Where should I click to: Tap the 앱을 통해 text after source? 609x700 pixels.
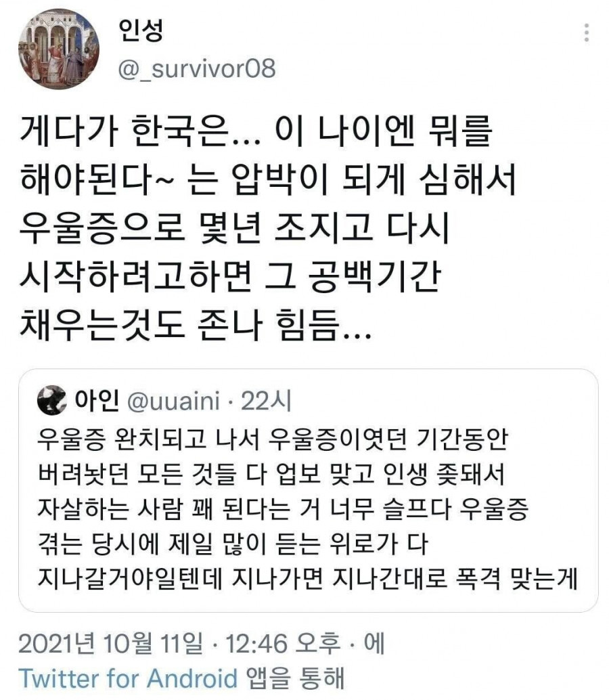(x=295, y=678)
